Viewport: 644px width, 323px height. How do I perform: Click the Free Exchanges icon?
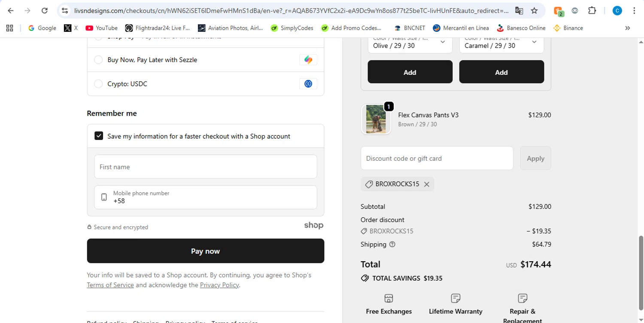389,298
